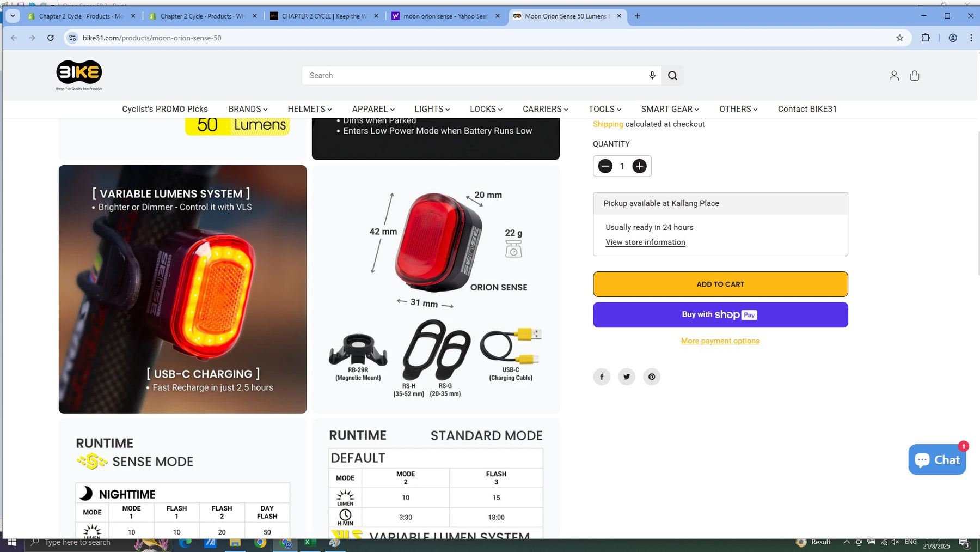
Task: Open the Chat widget
Action: tap(936, 460)
